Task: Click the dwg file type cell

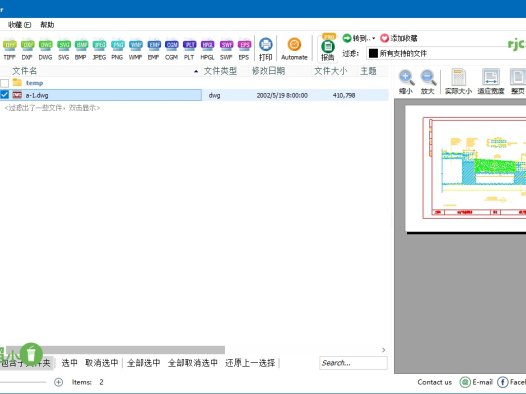Action: pyautogui.click(x=214, y=95)
